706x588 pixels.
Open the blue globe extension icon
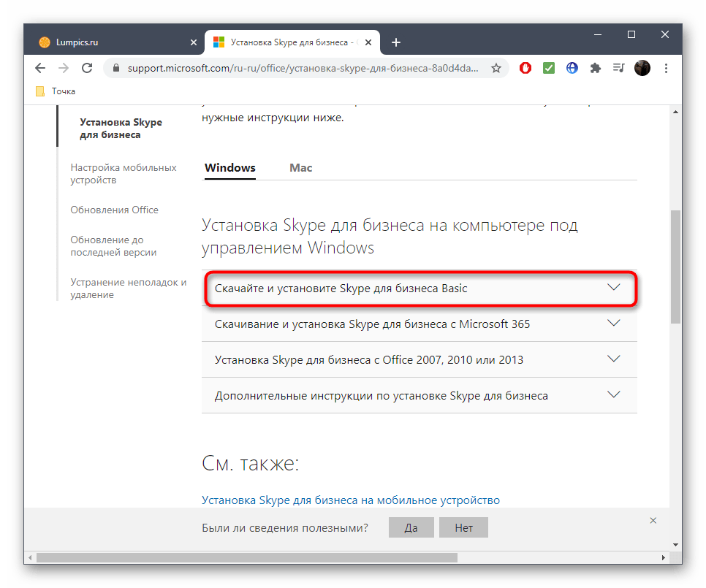[x=572, y=68]
